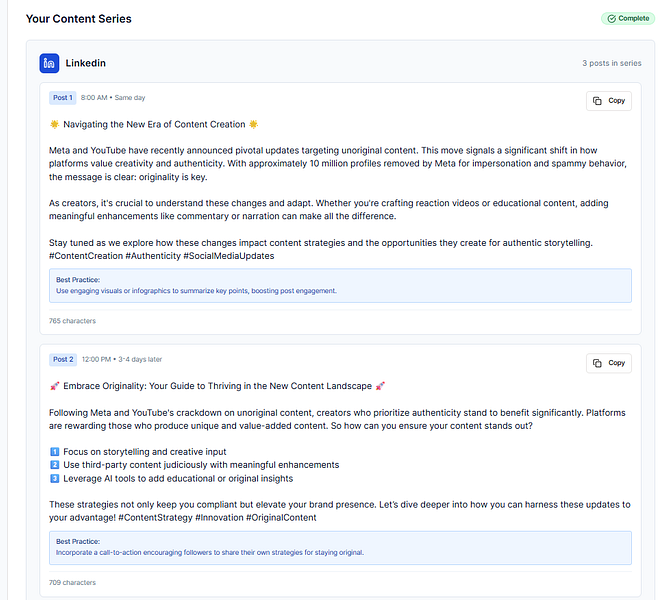Click the green Complete checkmark icon
Screen dimensions: 668x600
pyautogui.click(x=611, y=18)
